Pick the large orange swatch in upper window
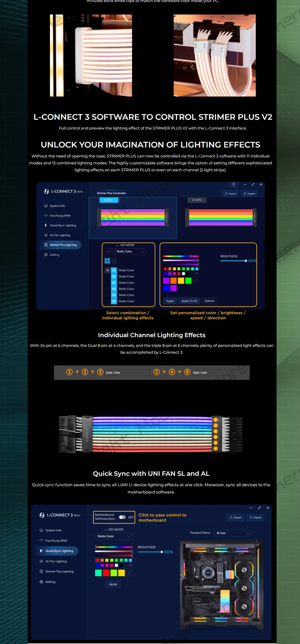This screenshot has height=644, width=300. point(173,281)
